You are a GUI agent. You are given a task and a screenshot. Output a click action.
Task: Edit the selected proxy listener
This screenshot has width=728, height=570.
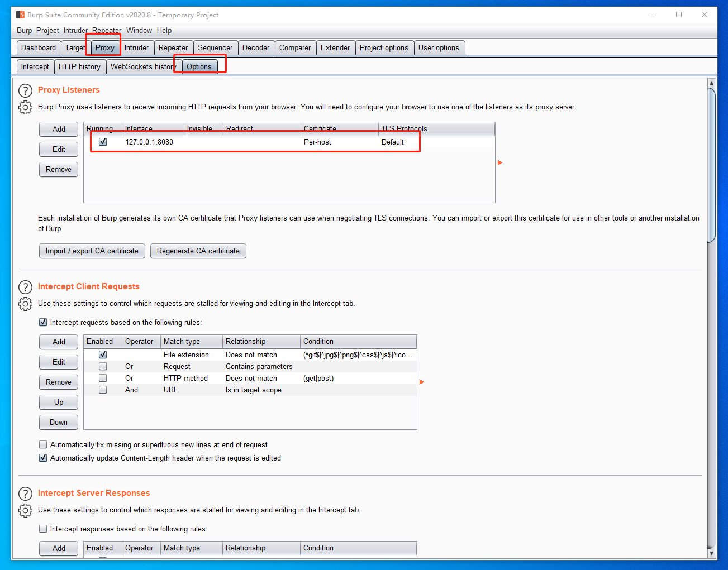pos(59,149)
